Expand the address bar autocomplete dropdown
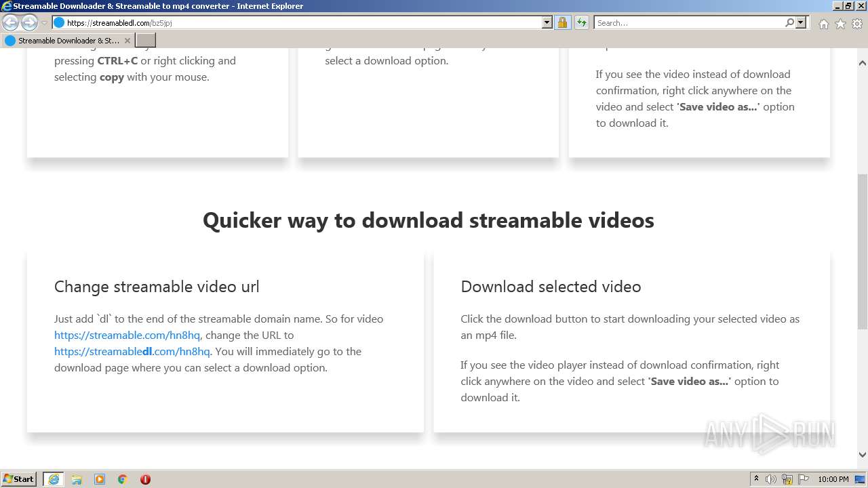 point(547,22)
